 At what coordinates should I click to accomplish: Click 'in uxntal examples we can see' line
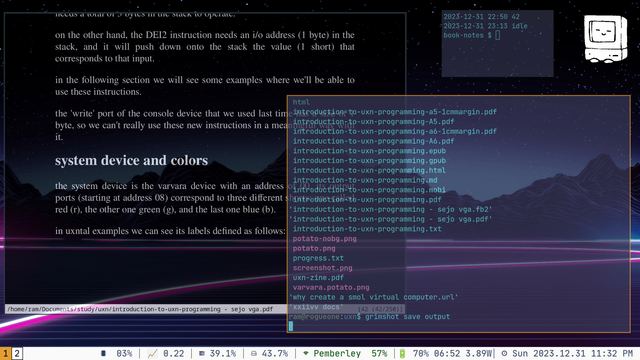[x=170, y=231]
